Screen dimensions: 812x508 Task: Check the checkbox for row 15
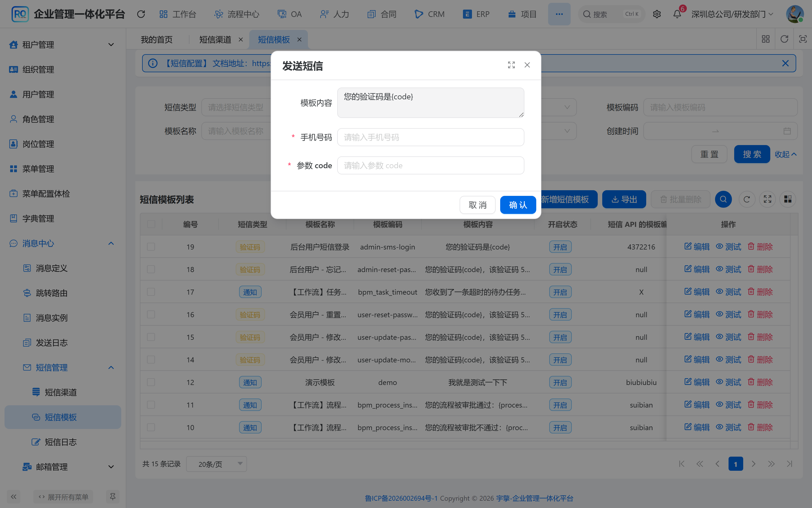(x=151, y=337)
